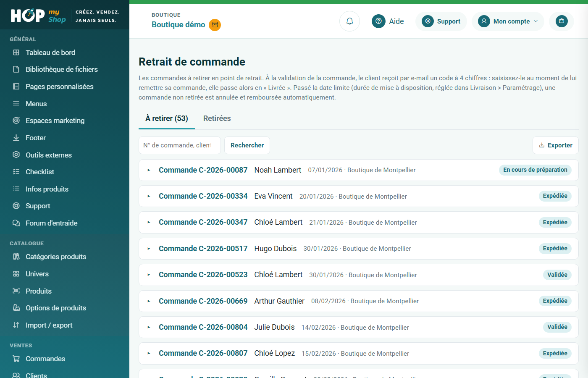Open the shopping bag icon in header
This screenshot has width=588, height=378.
[562, 21]
